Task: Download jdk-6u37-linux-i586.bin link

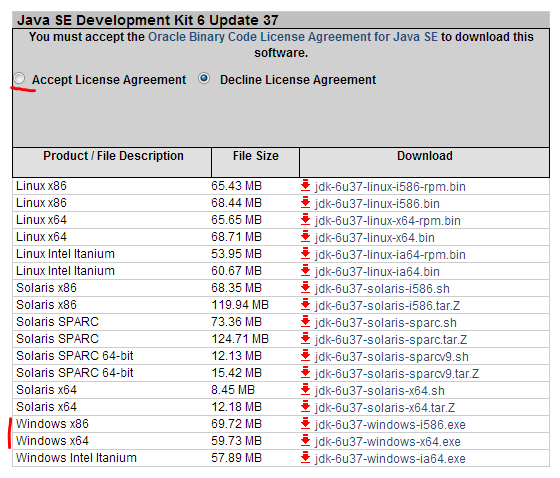Action: click(377, 204)
